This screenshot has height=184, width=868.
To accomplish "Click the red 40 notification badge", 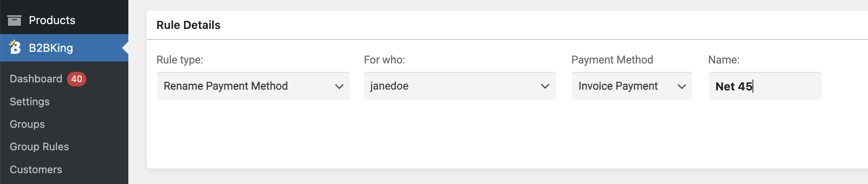I will (77, 79).
